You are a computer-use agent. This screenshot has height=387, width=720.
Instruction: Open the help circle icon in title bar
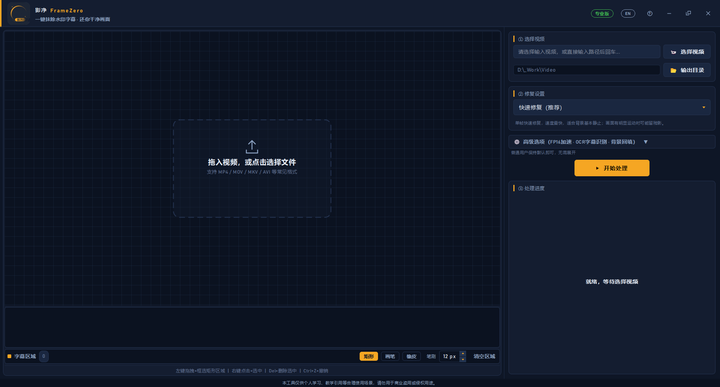click(x=649, y=14)
